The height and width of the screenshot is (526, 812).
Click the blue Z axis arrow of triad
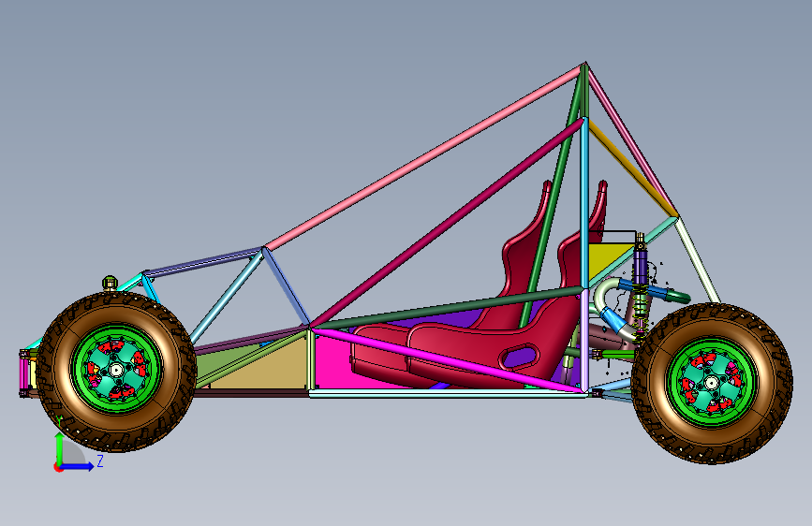78,466
